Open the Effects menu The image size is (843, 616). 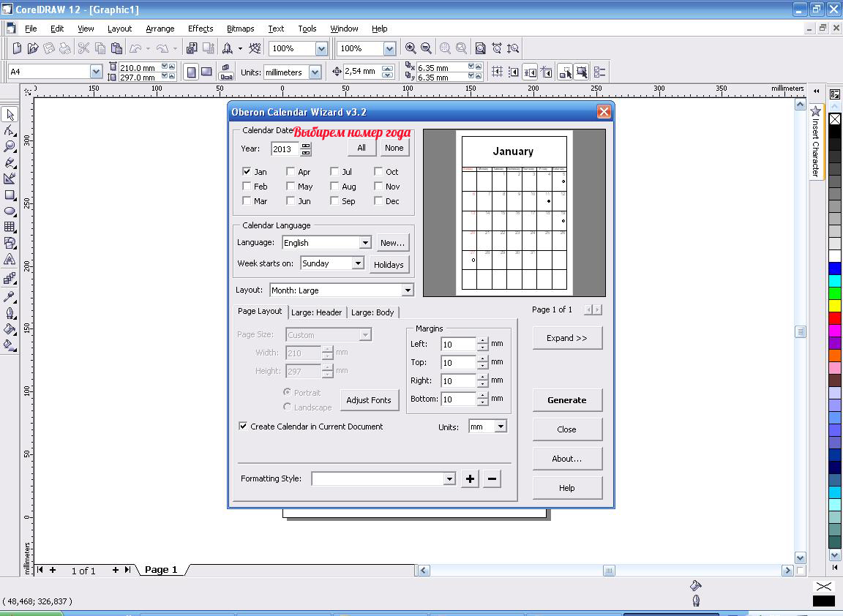201,29
